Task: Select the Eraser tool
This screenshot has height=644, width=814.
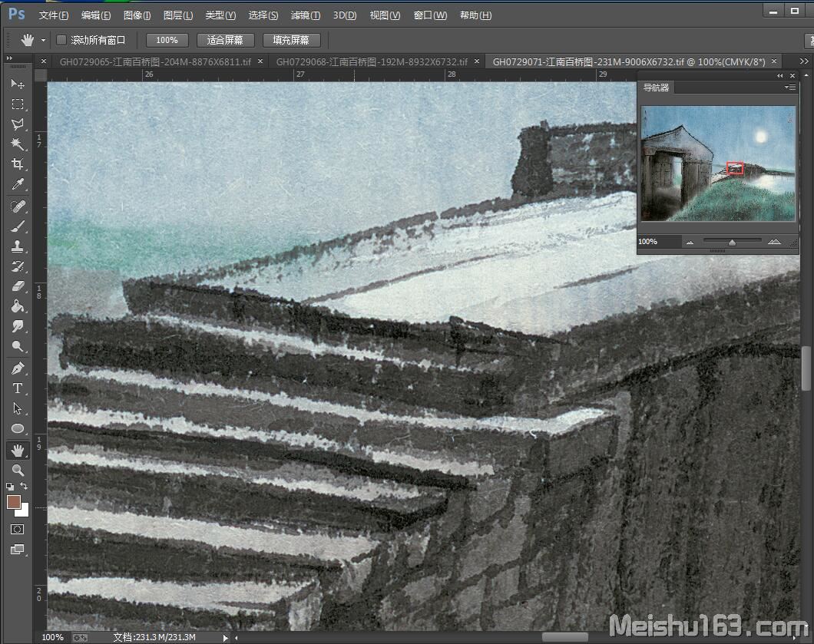Action: 18,286
